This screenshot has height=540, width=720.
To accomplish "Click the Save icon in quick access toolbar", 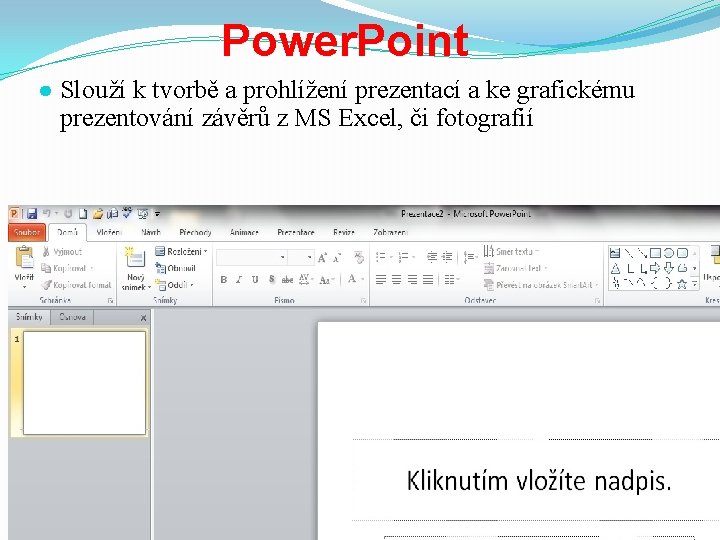I will pos(31,214).
